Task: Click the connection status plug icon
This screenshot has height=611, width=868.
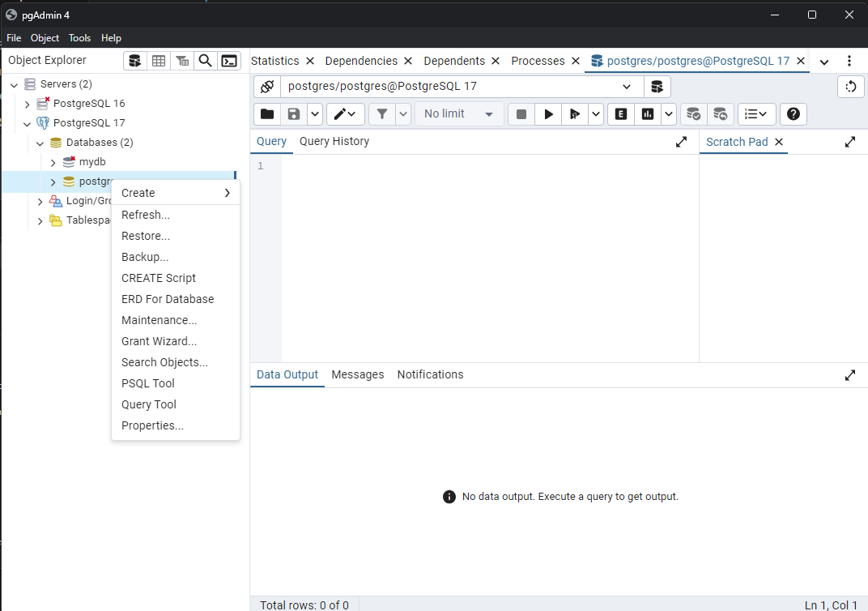Action: (x=267, y=87)
